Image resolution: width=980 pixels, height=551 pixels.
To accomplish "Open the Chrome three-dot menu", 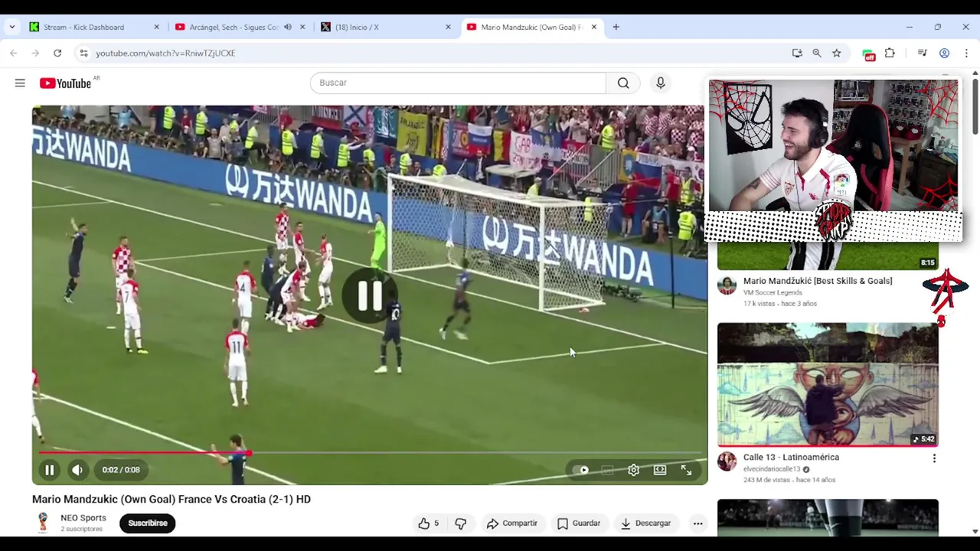I will tap(966, 53).
